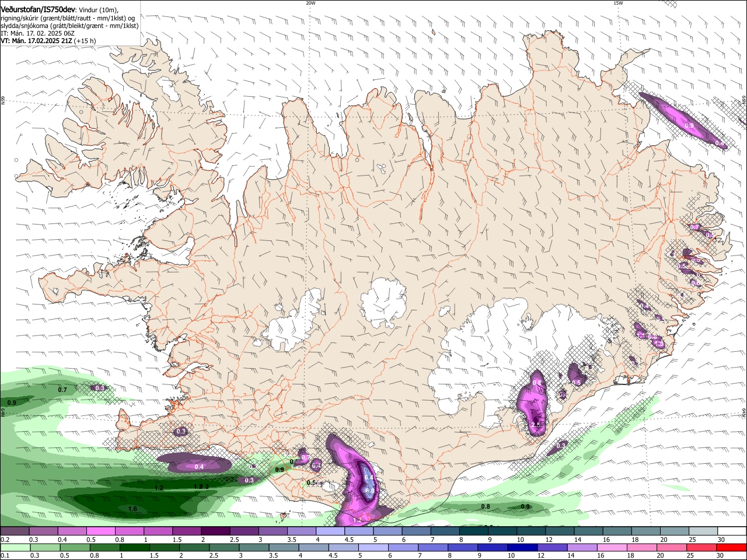This screenshot has width=747, height=560.
Task: Click the 1.6 rain value over the southwest sea
Action: coord(132,509)
